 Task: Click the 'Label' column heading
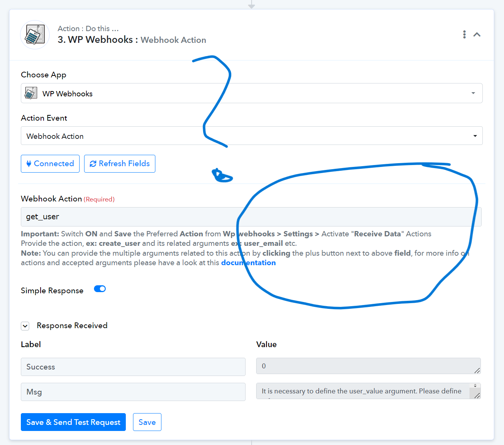[31, 344]
